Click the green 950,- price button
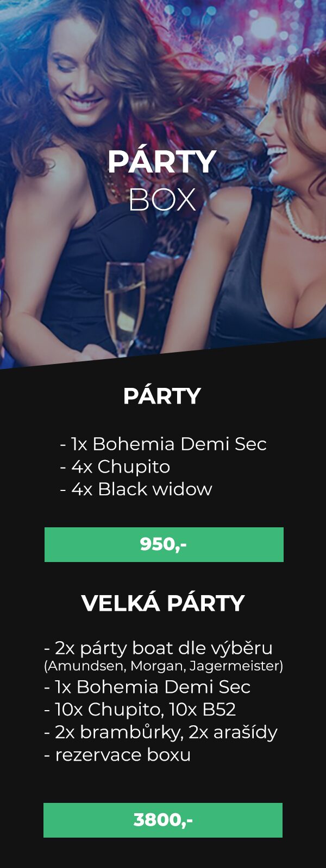 164,544
